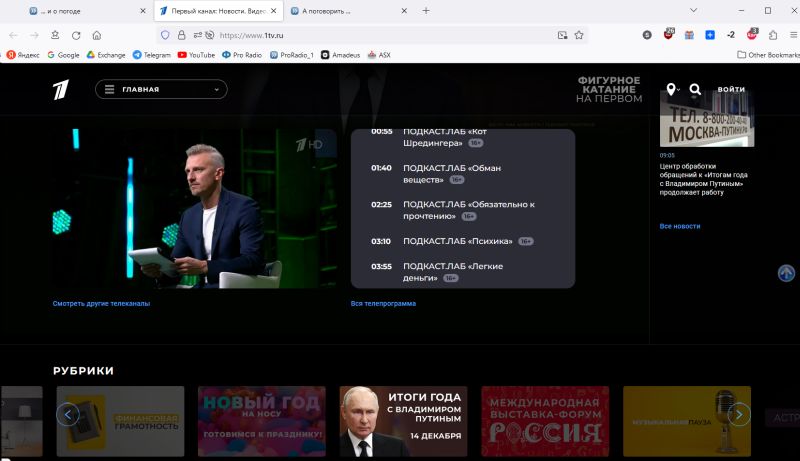This screenshot has width=800, height=461.
Task: Open Финансовая грамотность rubric card
Action: tap(120, 421)
